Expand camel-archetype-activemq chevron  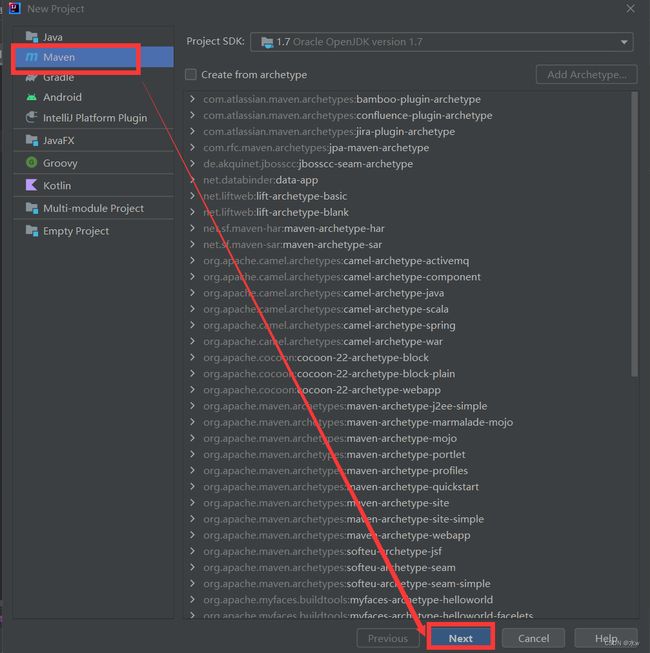pos(192,260)
